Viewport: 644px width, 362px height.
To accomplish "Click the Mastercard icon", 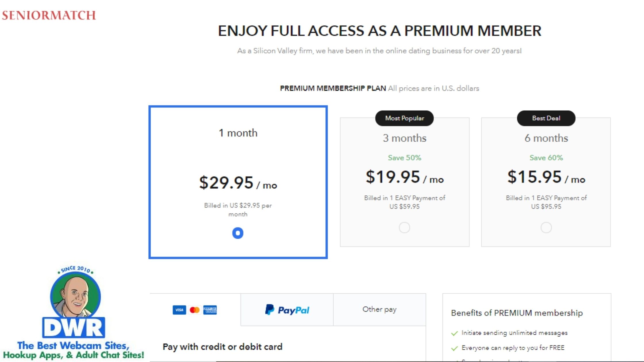I will [195, 310].
